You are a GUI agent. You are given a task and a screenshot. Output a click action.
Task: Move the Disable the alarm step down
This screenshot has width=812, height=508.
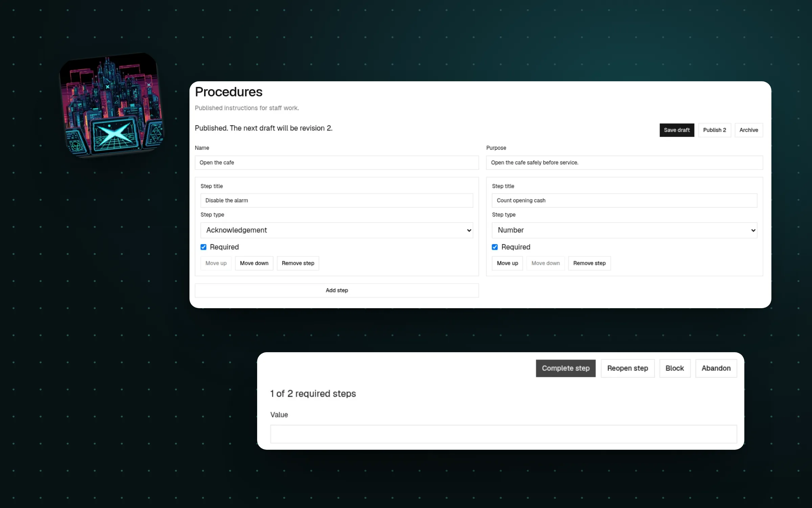point(254,263)
